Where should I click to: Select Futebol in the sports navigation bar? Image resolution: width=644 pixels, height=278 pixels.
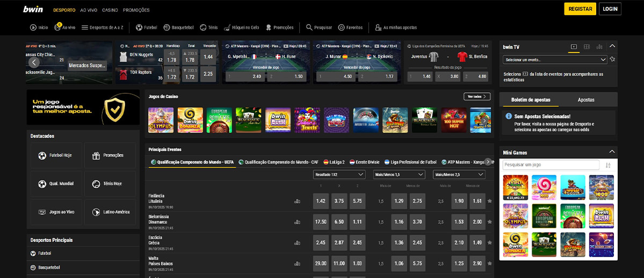point(147,27)
